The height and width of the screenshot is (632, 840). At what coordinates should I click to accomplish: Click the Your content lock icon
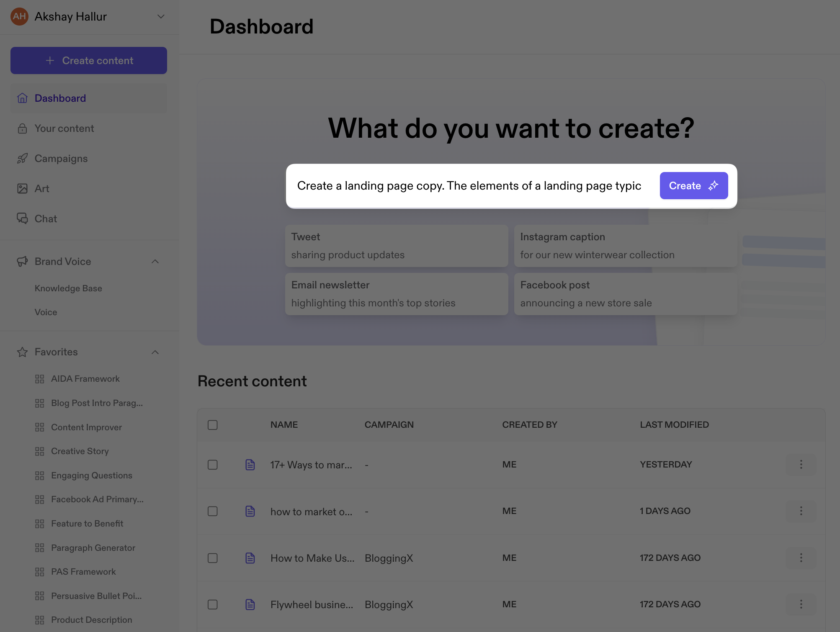(x=22, y=128)
